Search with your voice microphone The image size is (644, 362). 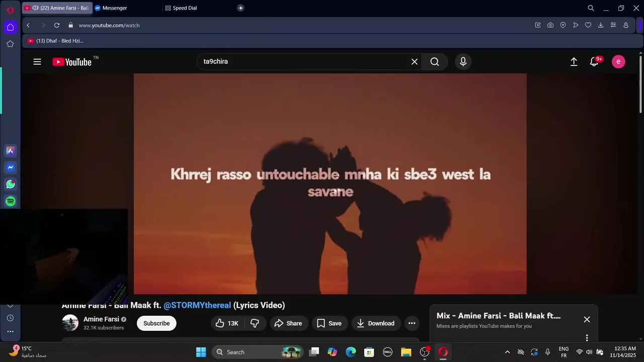click(x=463, y=62)
